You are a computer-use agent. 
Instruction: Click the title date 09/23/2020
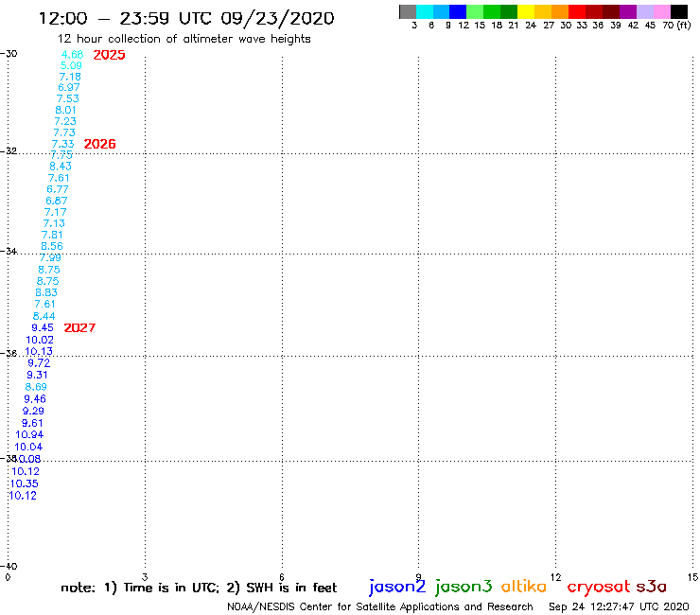tap(277, 18)
